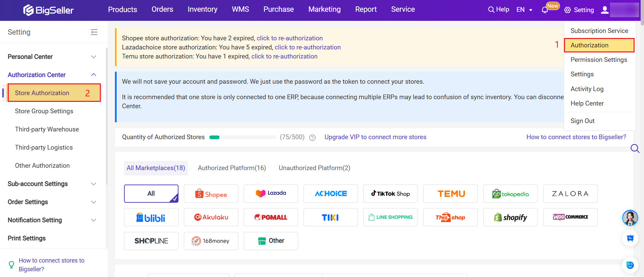Select the TikTok Shop marketplace

[391, 194]
